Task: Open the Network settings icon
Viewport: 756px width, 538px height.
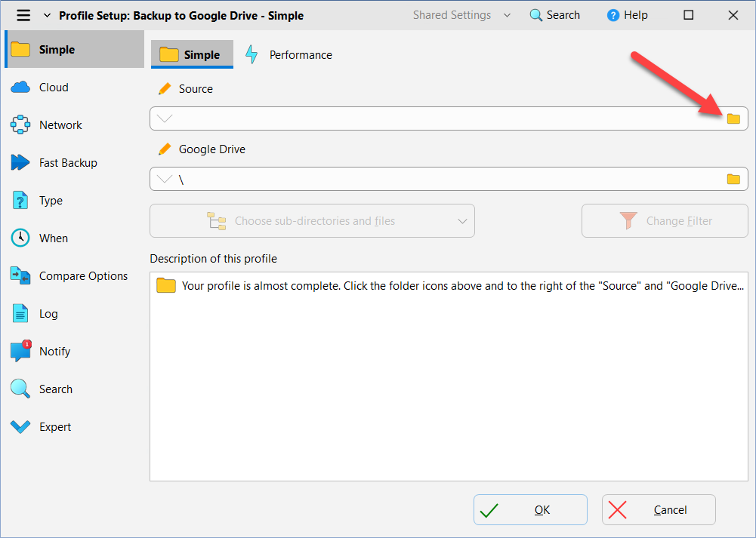Action: pyautogui.click(x=20, y=125)
